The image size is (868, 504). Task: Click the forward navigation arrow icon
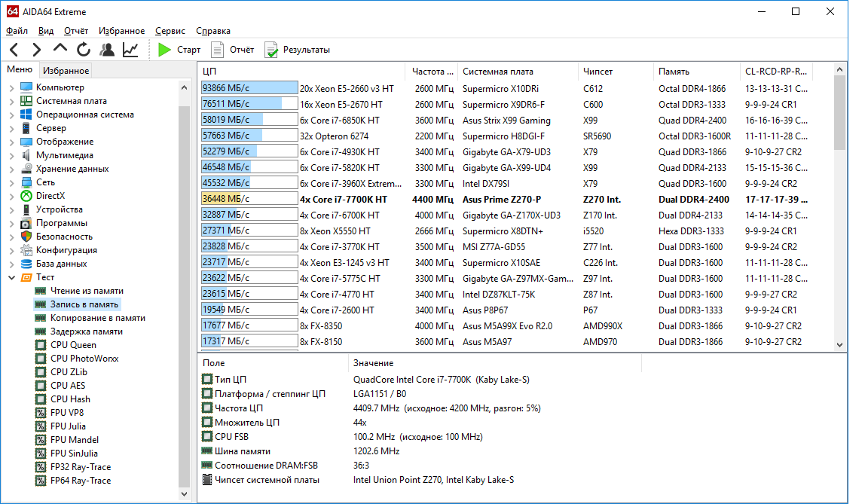click(36, 50)
